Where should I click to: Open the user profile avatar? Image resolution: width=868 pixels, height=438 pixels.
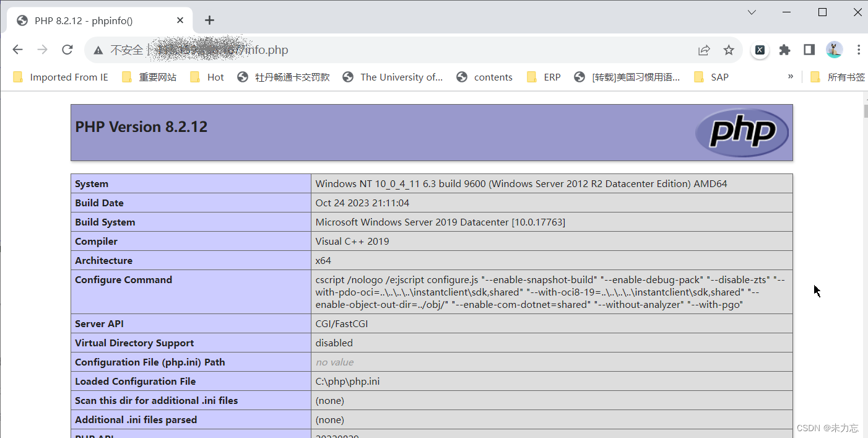pos(834,50)
